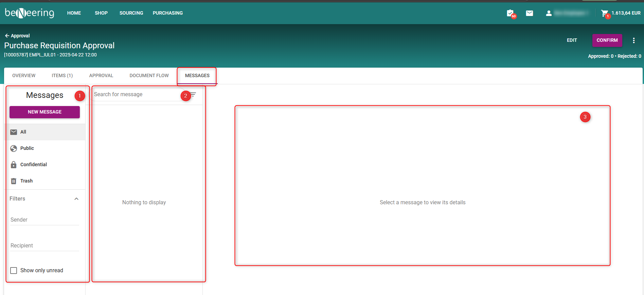
Task: Open the Document Flow tab
Action: pos(149,75)
